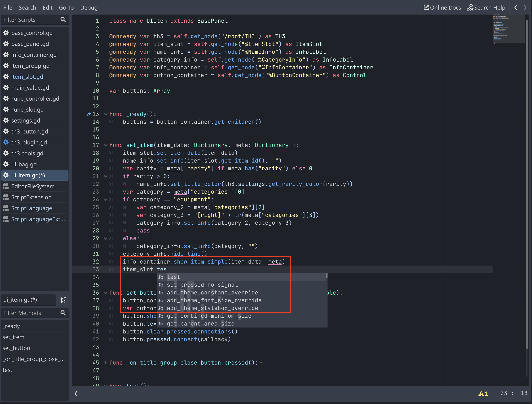The width and height of the screenshot is (532, 404).
Task: Toggle alphabetical sorting of methods list
Action: pyautogui.click(x=63, y=300)
